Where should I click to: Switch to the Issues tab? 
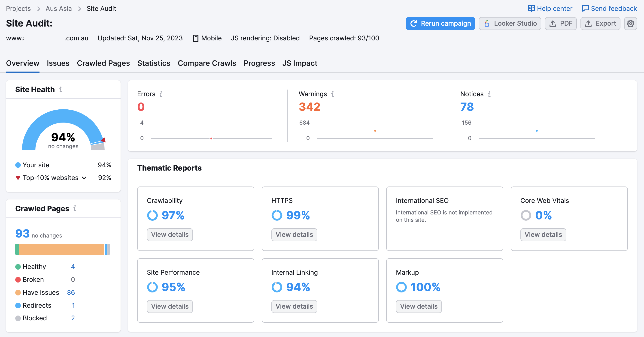[x=58, y=63]
